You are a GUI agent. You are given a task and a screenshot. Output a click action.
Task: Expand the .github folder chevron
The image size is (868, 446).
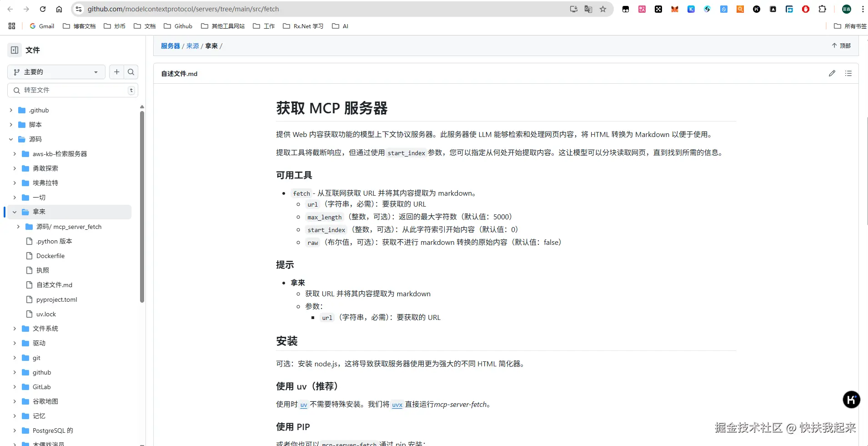(11, 110)
